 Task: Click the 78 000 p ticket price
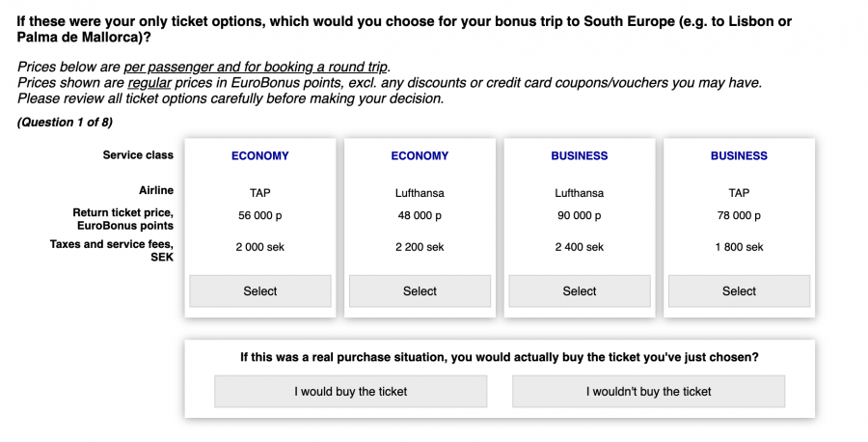740,216
